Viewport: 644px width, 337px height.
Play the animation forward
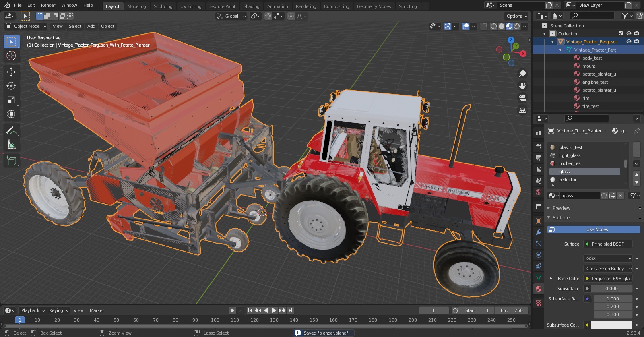coord(274,310)
